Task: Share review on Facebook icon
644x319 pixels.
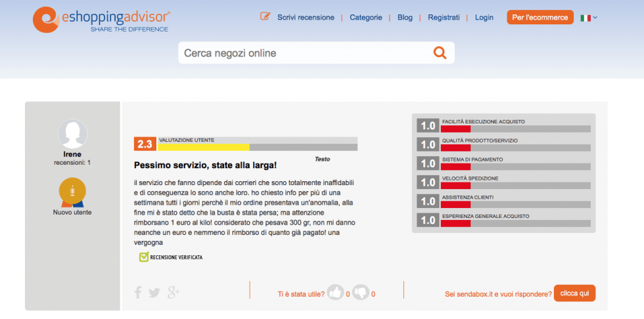Action: pos(138,293)
